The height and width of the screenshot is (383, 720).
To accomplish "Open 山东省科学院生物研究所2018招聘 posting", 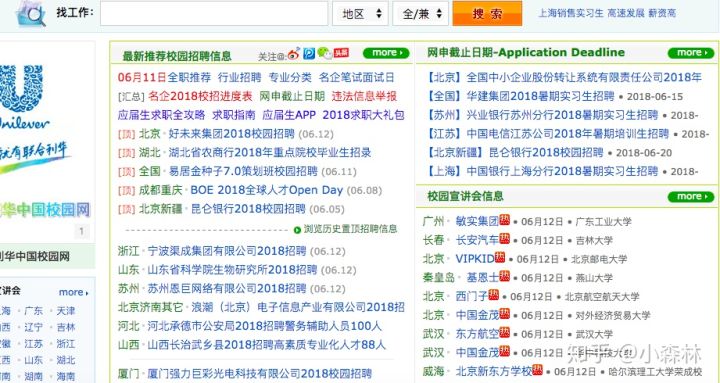I will pos(232,270).
